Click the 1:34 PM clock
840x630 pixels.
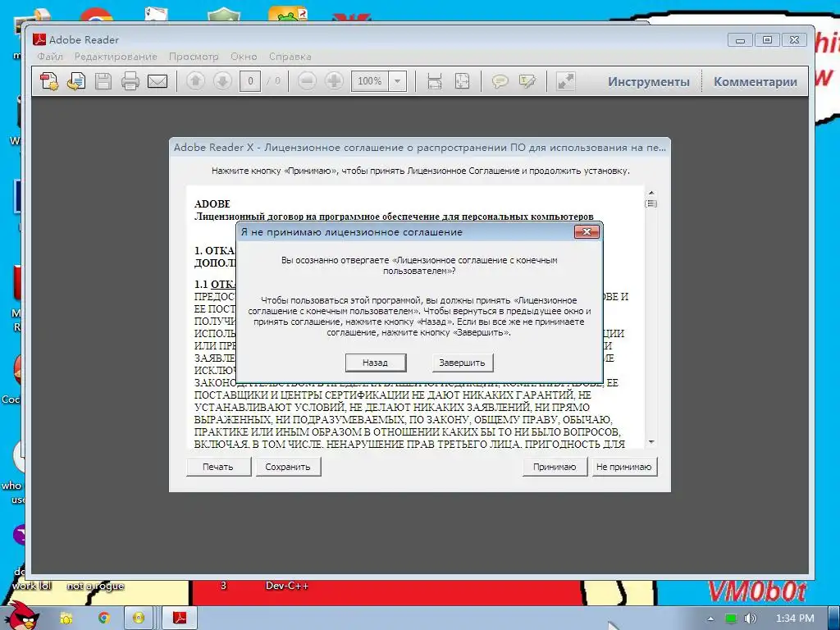pos(795,619)
